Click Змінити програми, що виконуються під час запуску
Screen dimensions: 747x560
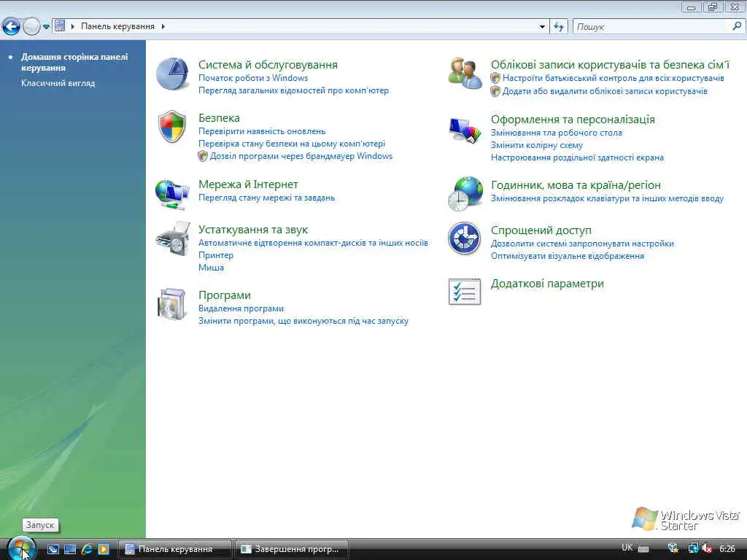click(x=303, y=321)
